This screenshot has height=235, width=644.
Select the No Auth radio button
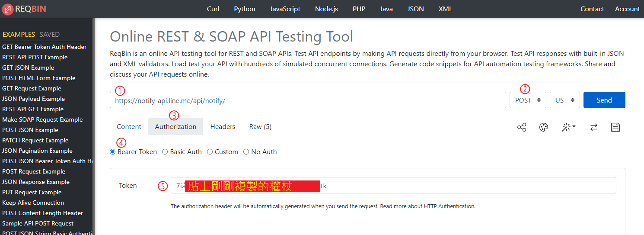pyautogui.click(x=246, y=152)
